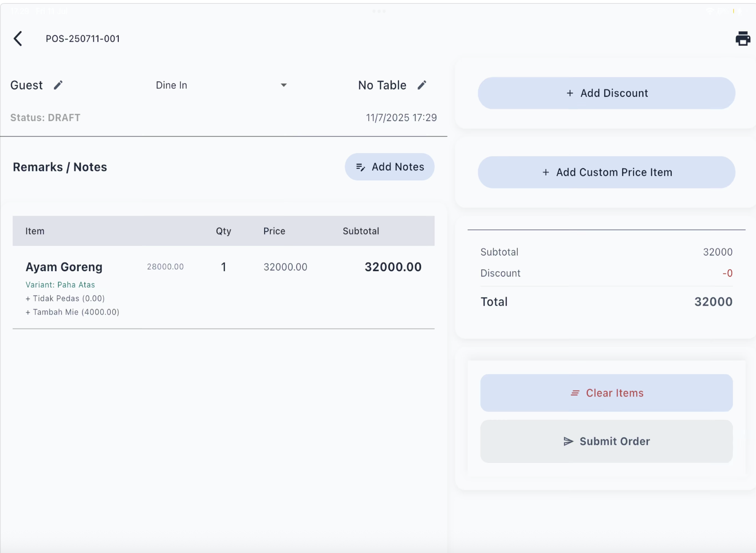This screenshot has width=756, height=553.
Task: Click the quantity value of Ayam Goreng
Action: pyautogui.click(x=224, y=267)
